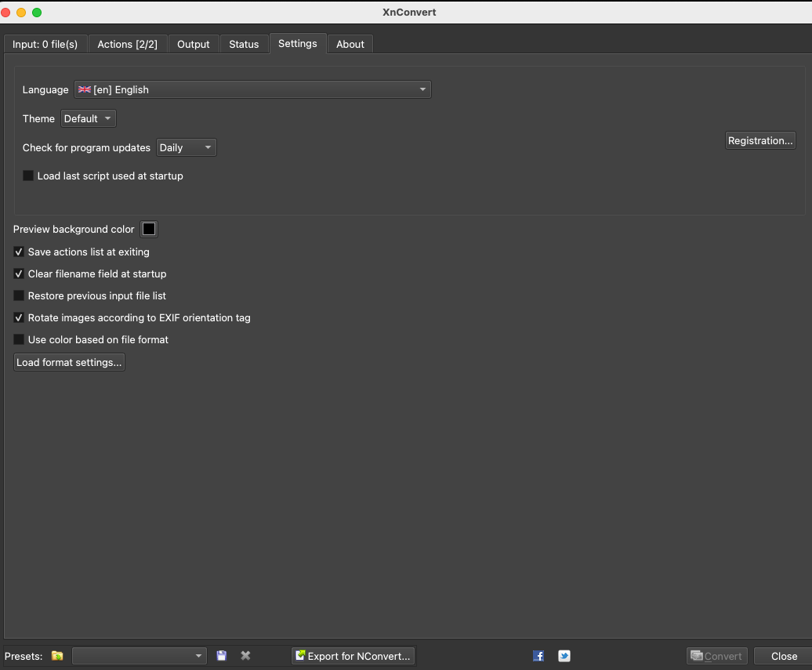Image resolution: width=812 pixels, height=670 pixels.
Task: Click Load format settings... button
Action: point(69,363)
